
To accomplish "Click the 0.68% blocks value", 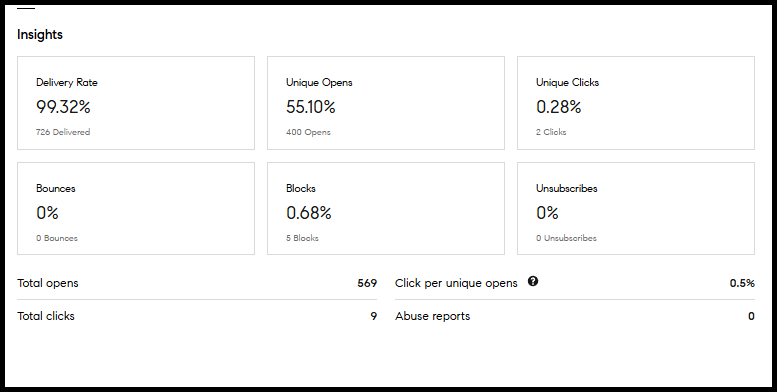I will (x=309, y=213).
